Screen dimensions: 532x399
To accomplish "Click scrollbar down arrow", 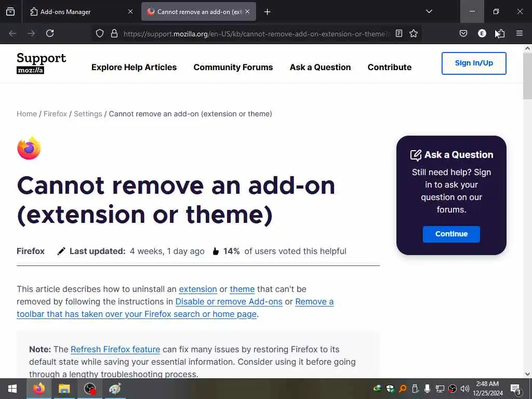I will coord(527,374).
